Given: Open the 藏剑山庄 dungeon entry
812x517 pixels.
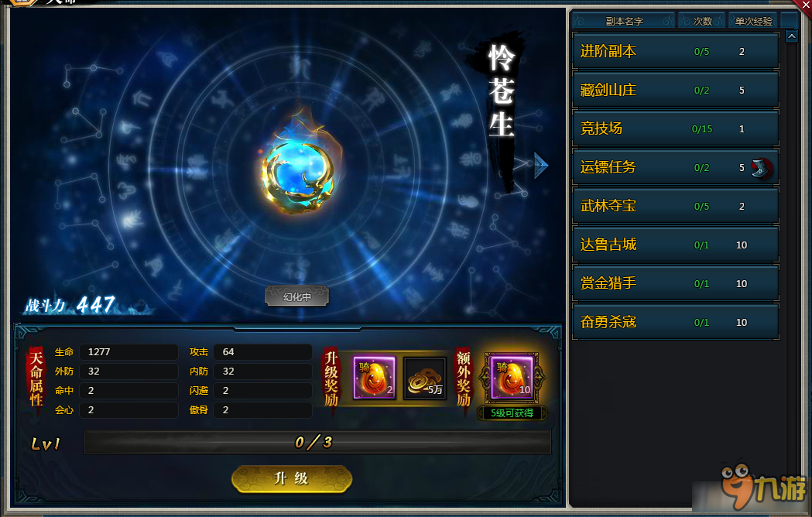Looking at the screenshot, I should point(675,90).
